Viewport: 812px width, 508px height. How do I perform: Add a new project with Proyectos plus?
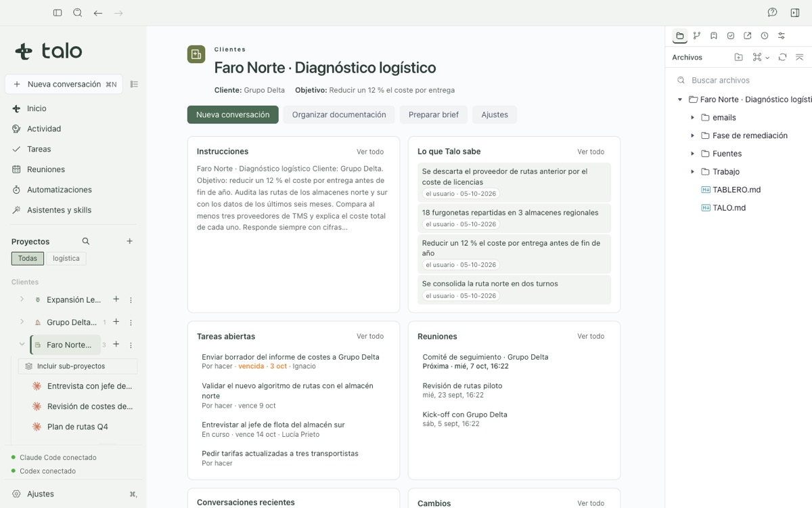coord(130,241)
